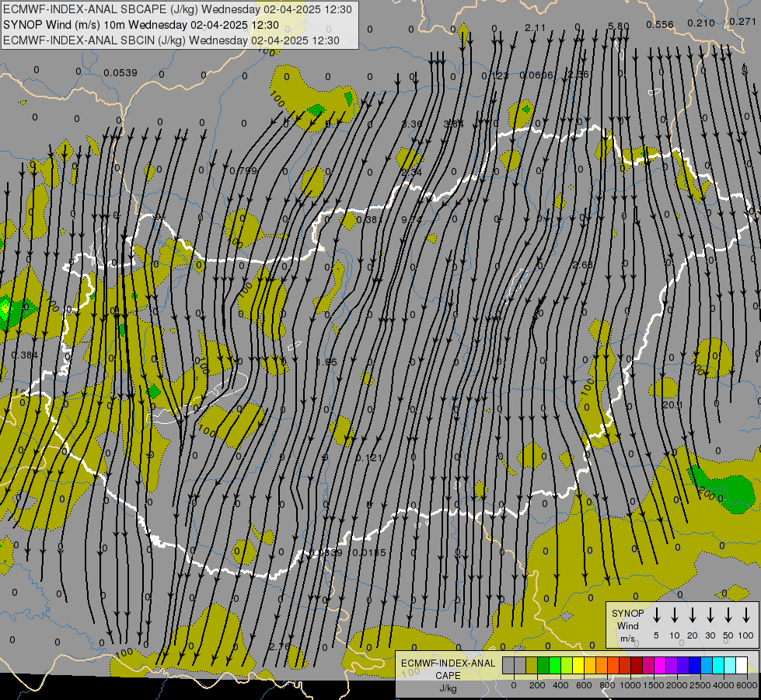Click the map value '0.210'
Screen dimensions: 761x700
click(701, 23)
